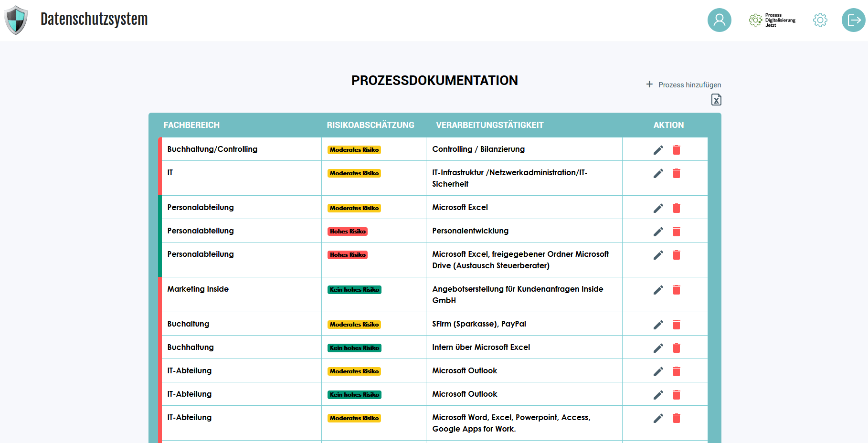Delete the Buchhaltung/Controlling row

pyautogui.click(x=677, y=150)
